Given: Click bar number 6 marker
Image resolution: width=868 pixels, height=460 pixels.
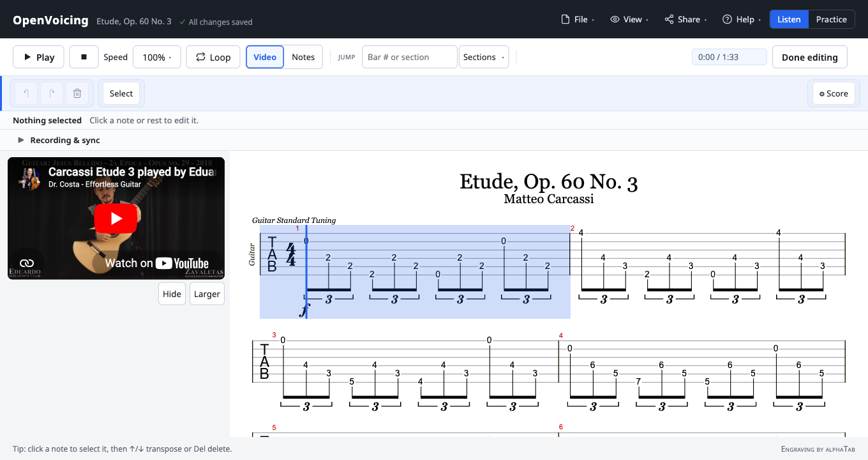Looking at the screenshot, I should coord(561,427).
